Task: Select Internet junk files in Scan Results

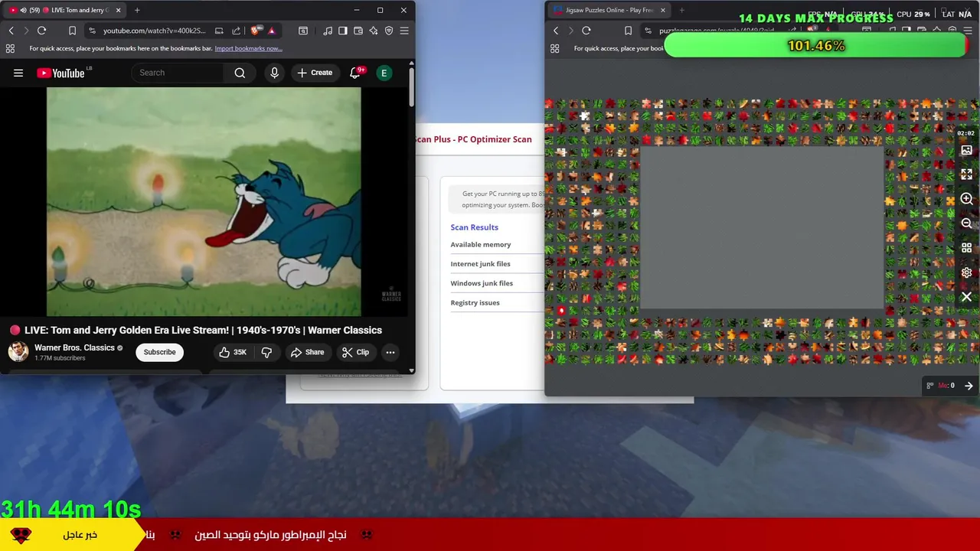Action: (480, 264)
